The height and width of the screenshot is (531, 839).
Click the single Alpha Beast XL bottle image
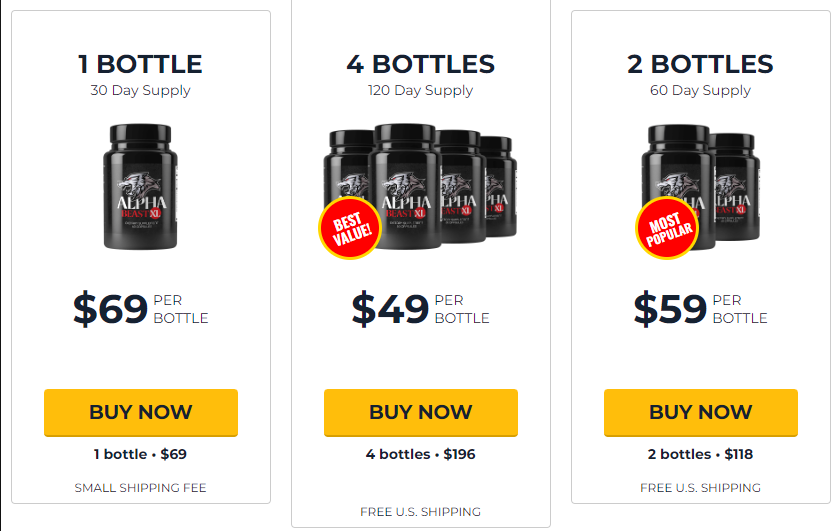(141, 187)
